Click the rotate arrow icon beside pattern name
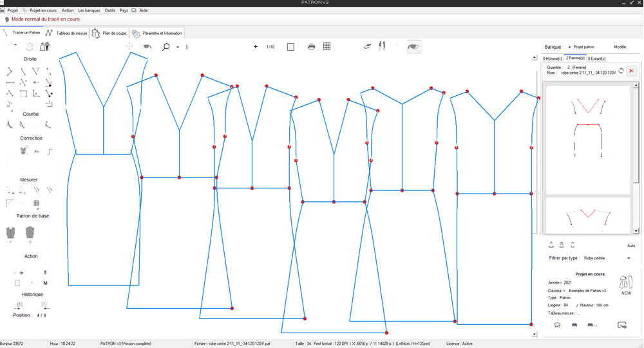The width and height of the screenshot is (644, 348). 621,71
